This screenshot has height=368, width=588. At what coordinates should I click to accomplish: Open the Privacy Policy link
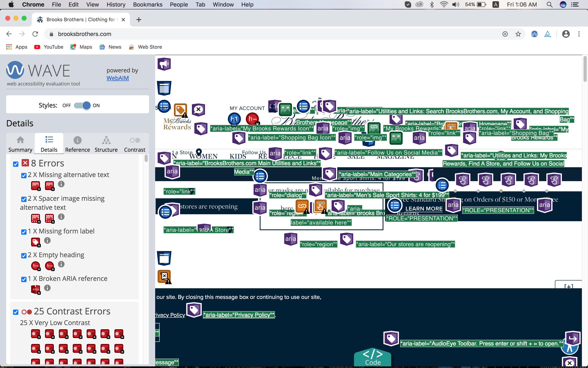click(x=170, y=315)
